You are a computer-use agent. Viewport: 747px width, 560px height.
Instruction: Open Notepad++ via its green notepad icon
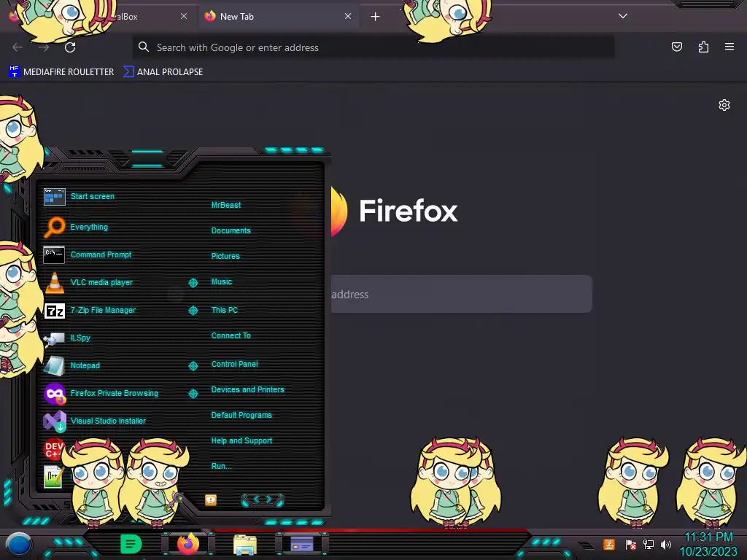pyautogui.click(x=53, y=477)
